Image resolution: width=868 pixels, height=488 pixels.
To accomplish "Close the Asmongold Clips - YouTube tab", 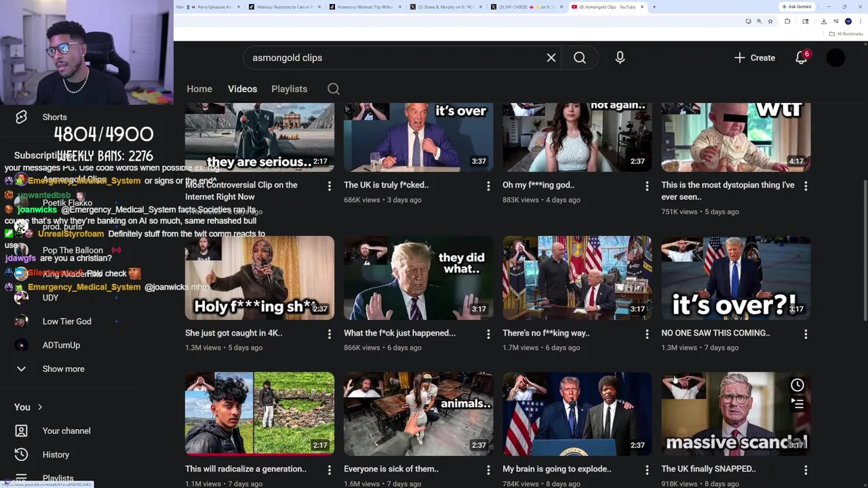I will click(x=642, y=7).
